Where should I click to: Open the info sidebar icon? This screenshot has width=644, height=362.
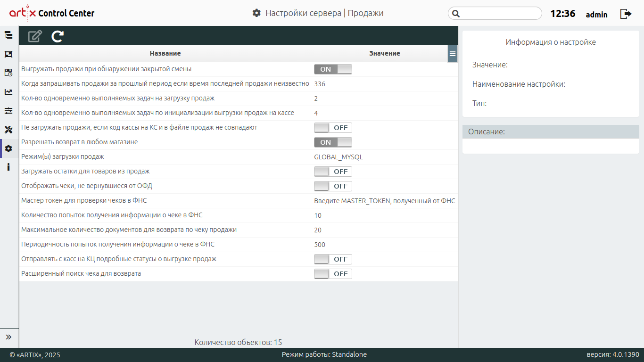[x=8, y=167]
